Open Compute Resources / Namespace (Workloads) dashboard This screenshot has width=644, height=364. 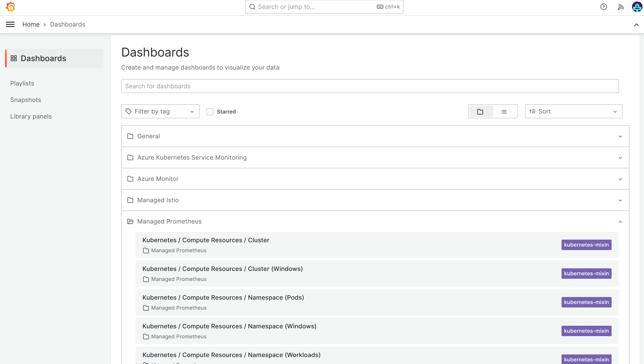[231, 355]
